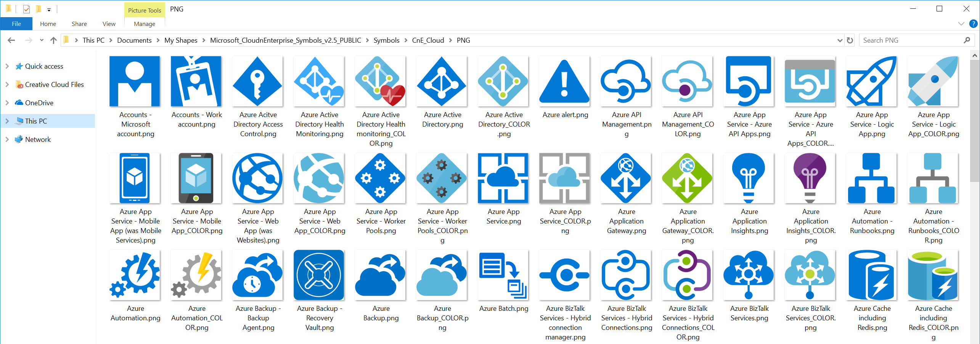Select Accounts - Microsoft account.png
Screen dimensions: 980x344
coord(135,81)
